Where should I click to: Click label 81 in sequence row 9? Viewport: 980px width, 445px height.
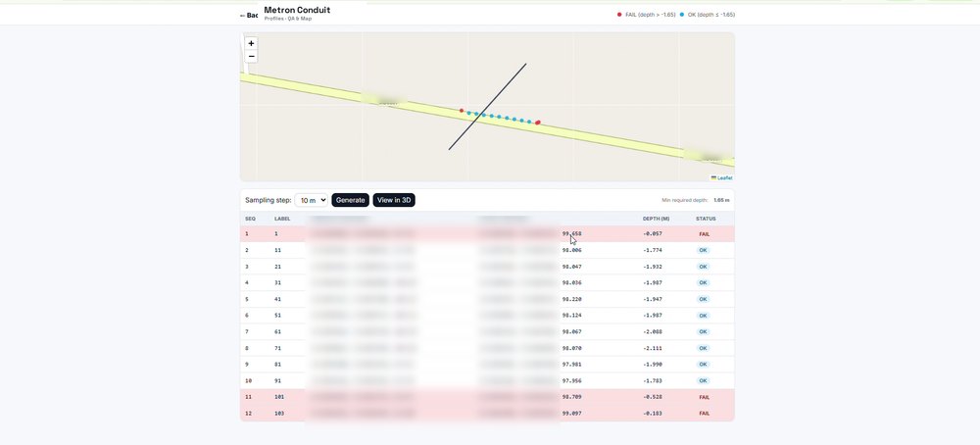click(x=277, y=364)
